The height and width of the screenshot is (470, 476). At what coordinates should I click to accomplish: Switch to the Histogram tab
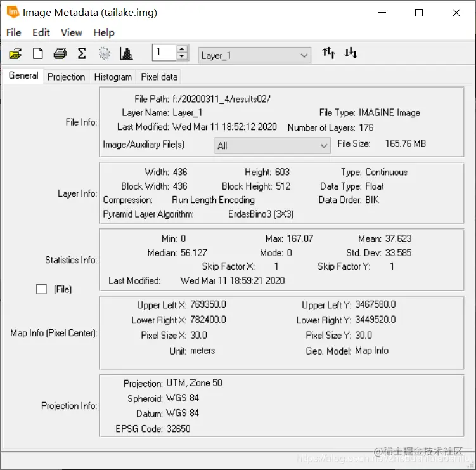[113, 77]
